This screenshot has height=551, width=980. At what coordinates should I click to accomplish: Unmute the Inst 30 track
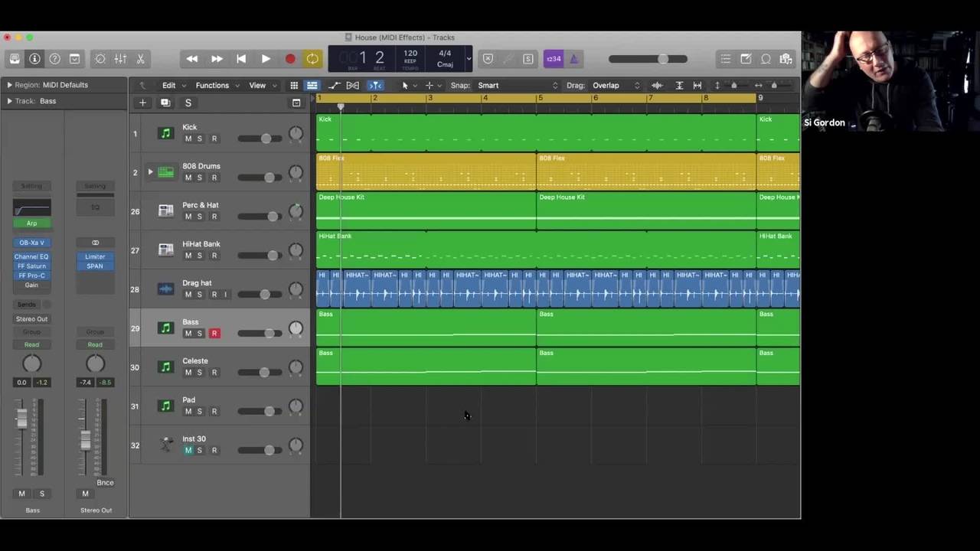point(188,450)
